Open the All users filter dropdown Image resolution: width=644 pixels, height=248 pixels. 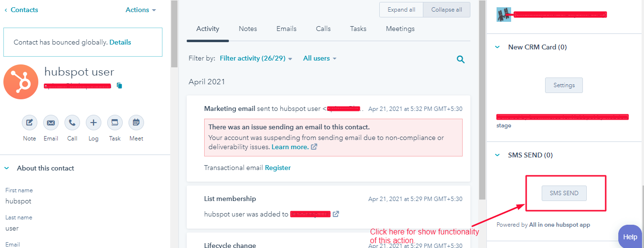pos(320,58)
